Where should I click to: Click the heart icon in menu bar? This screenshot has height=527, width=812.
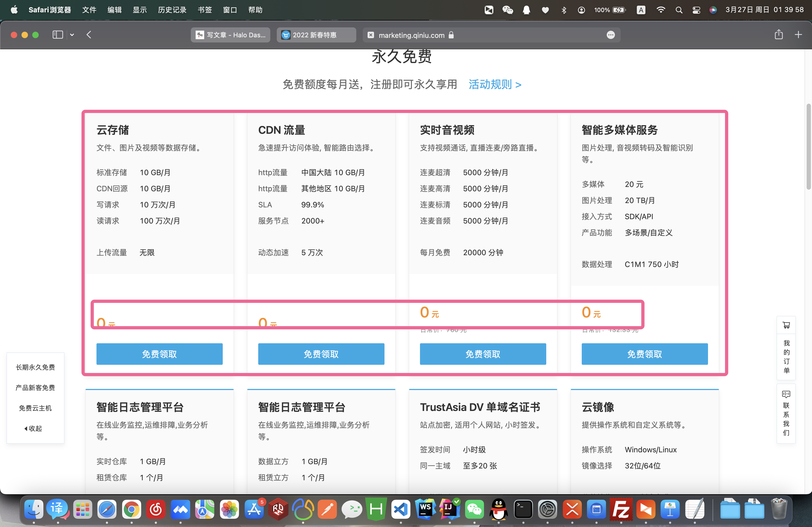(545, 10)
